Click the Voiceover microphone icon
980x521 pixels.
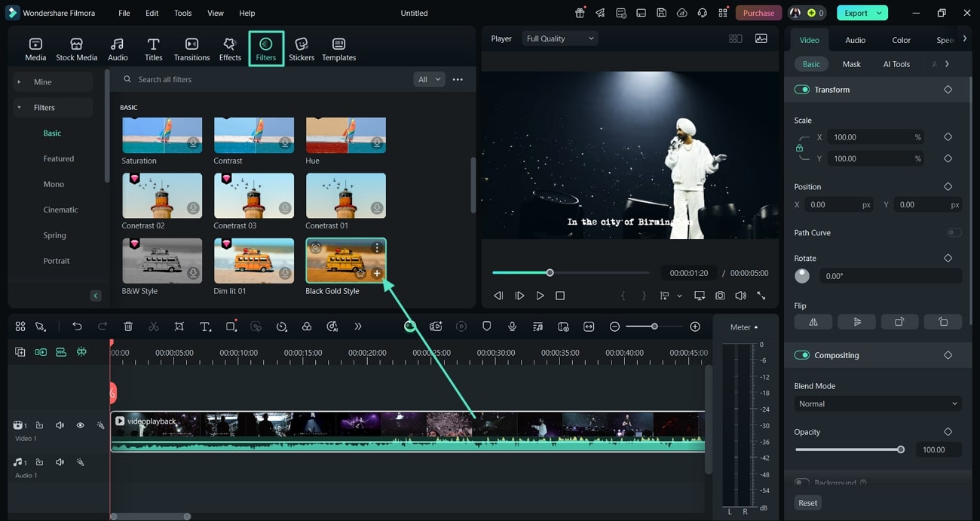click(512, 326)
